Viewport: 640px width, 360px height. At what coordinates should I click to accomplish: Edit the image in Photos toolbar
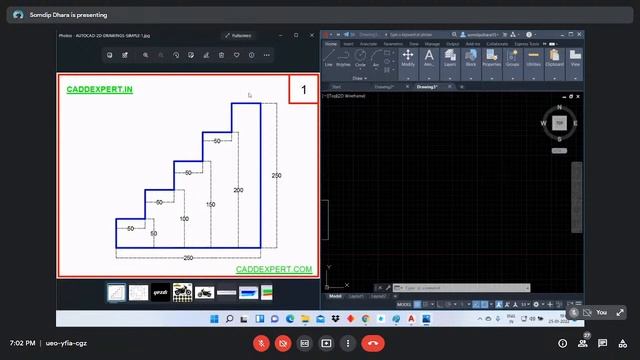191,55
